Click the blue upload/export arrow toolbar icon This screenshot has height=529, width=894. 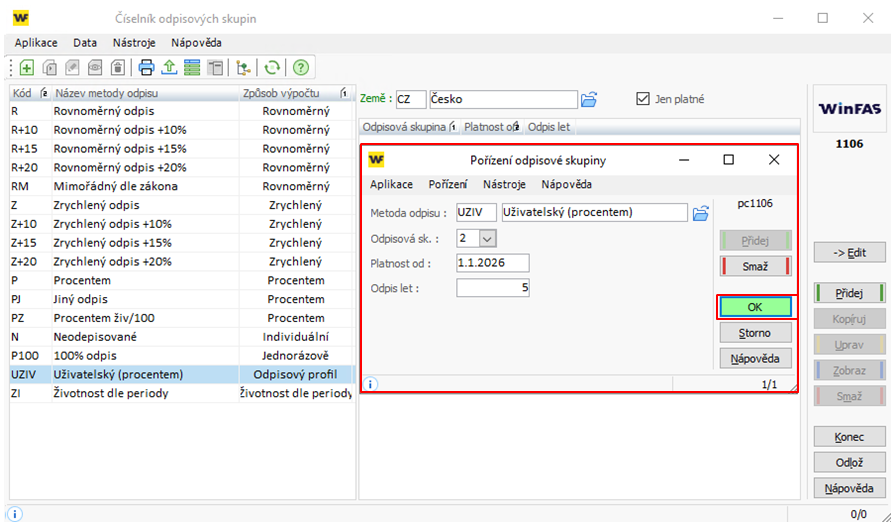(169, 68)
